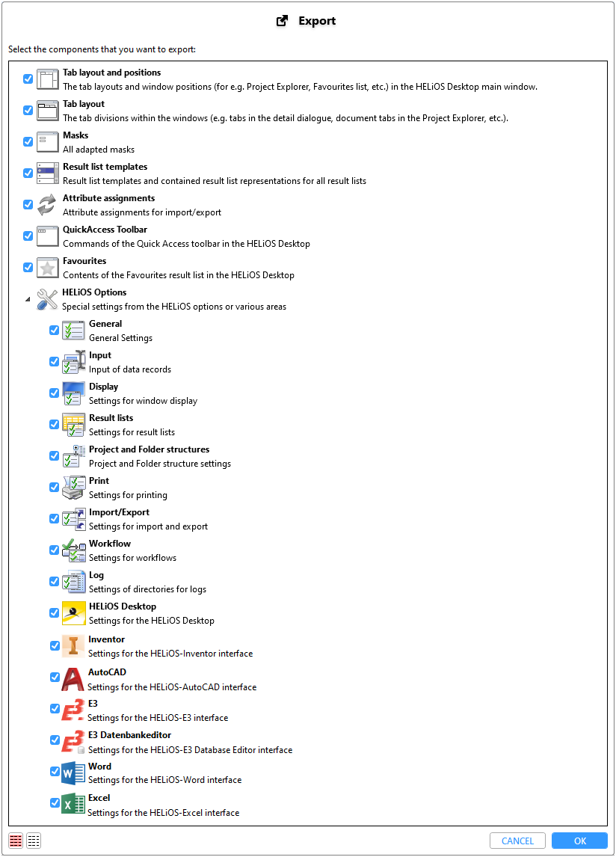This screenshot has width=616, height=857.
Task: Click the Tab layout window icon
Action: 48,111
